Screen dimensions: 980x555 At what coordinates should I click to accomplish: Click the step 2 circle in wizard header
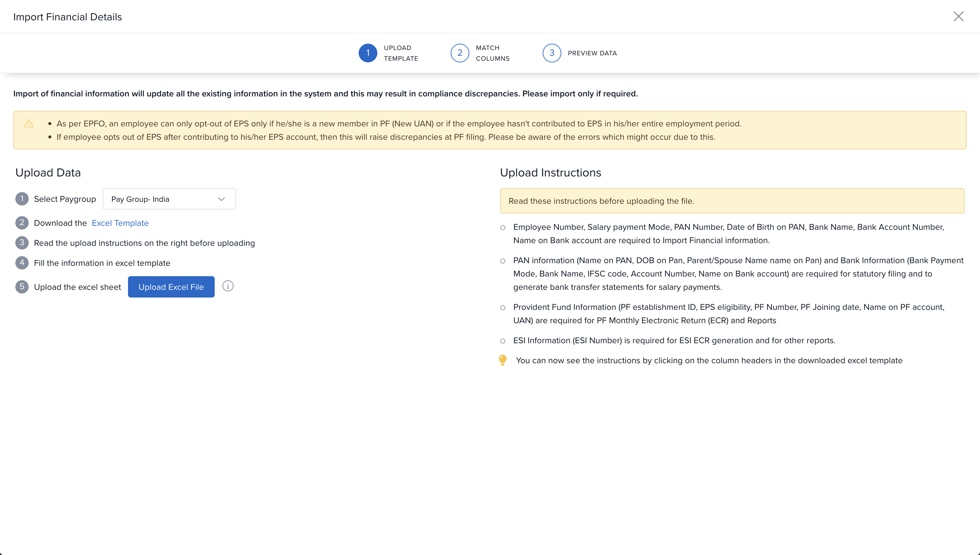(x=460, y=53)
